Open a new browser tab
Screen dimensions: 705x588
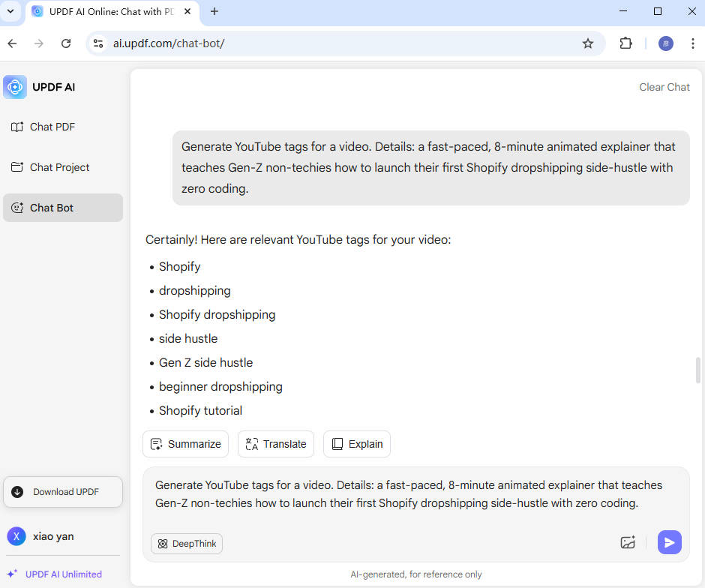coord(214,12)
